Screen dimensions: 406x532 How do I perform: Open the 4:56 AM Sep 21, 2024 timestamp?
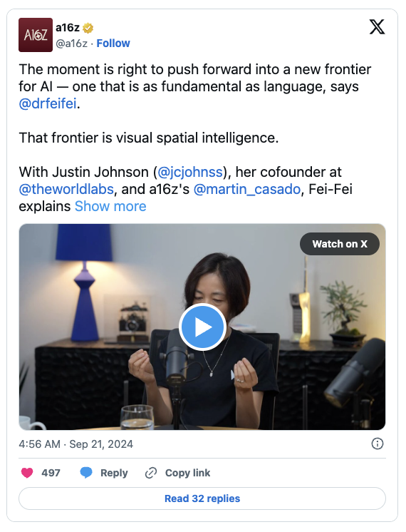(76, 444)
